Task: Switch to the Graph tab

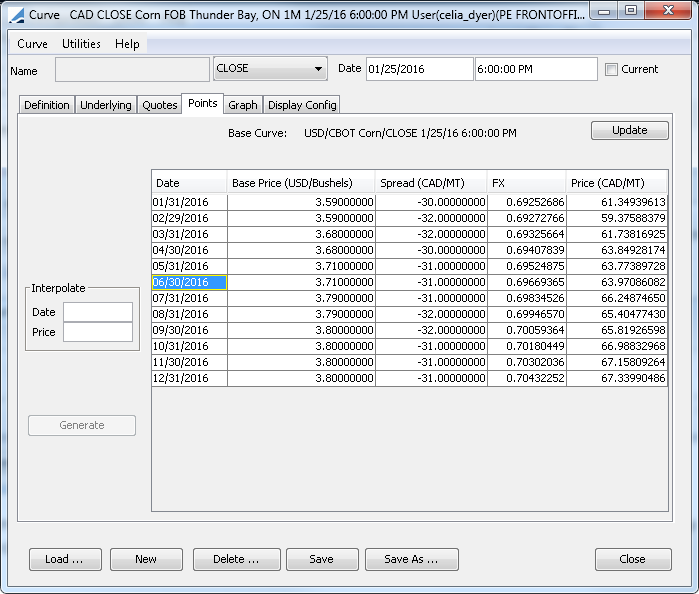Action: [x=243, y=105]
